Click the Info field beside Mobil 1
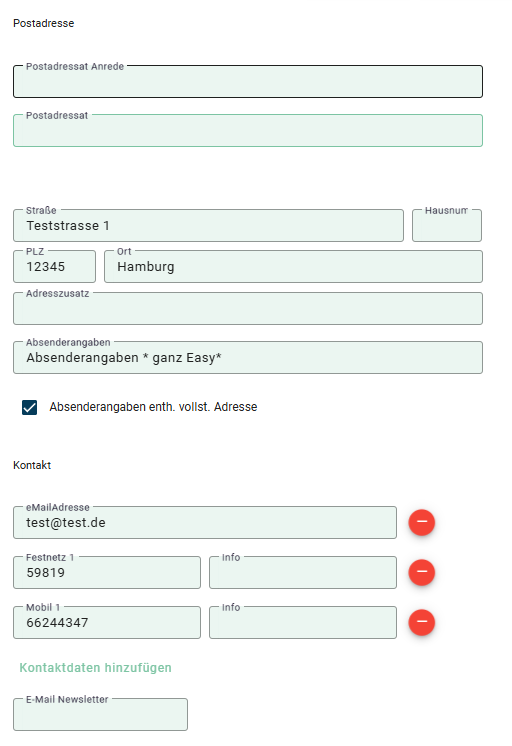This screenshot has width=512, height=746. click(x=303, y=622)
